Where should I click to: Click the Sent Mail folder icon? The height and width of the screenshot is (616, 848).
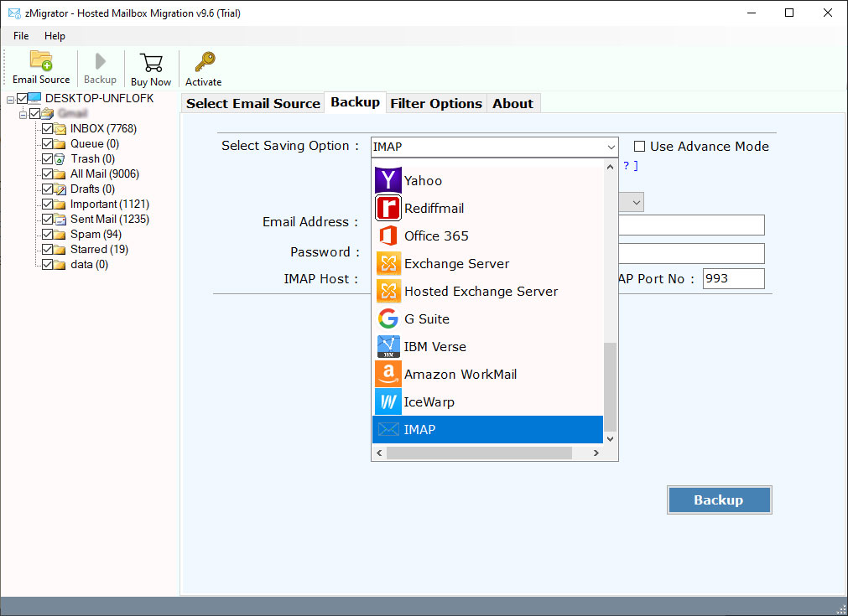coord(60,220)
